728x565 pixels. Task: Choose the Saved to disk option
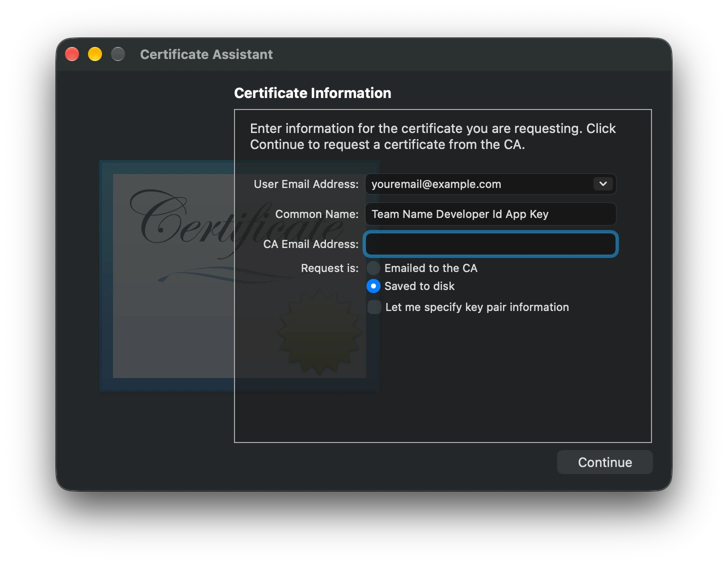click(373, 286)
